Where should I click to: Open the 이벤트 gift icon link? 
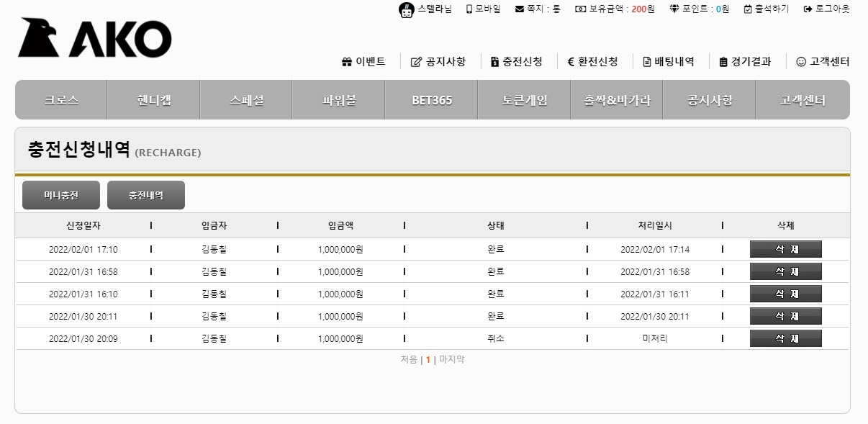click(363, 62)
